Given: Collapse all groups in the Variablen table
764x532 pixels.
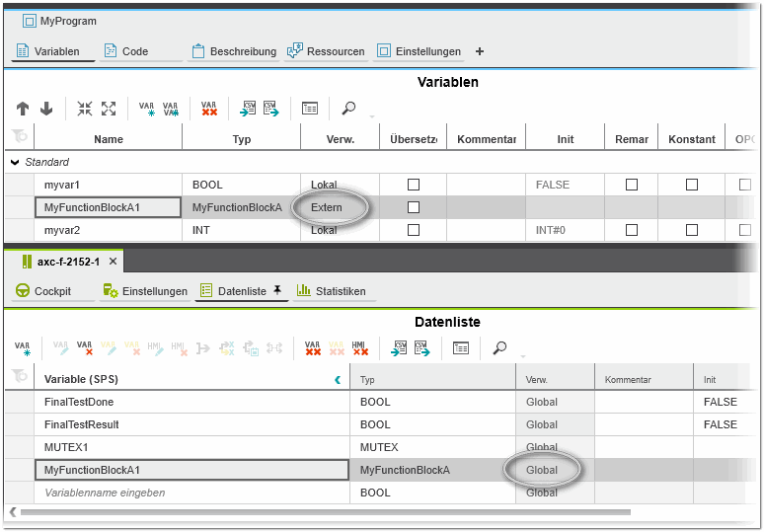Looking at the screenshot, I should tap(85, 109).
